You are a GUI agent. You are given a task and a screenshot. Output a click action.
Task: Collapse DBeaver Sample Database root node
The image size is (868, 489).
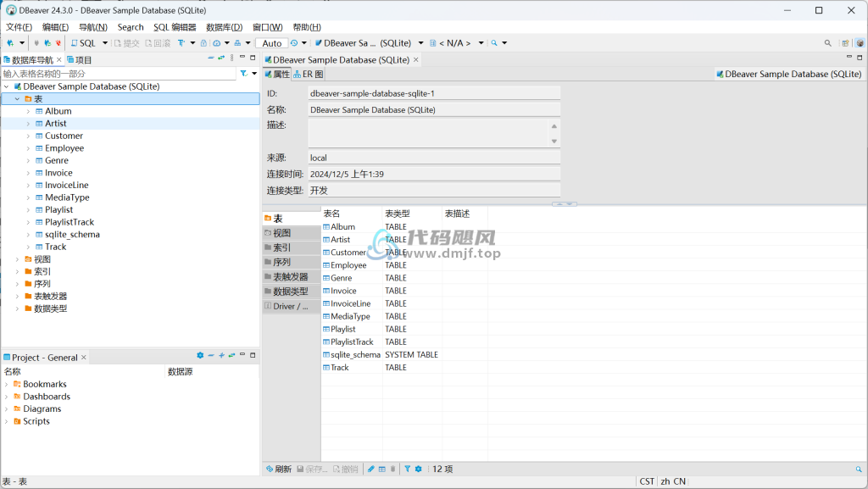pyautogui.click(x=7, y=86)
